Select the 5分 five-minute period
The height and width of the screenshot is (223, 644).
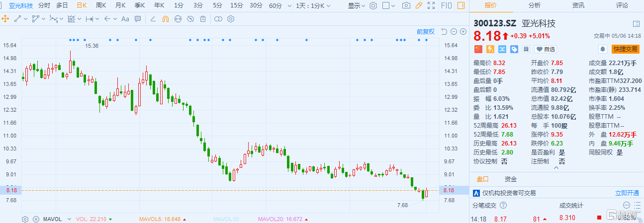coord(217,5)
